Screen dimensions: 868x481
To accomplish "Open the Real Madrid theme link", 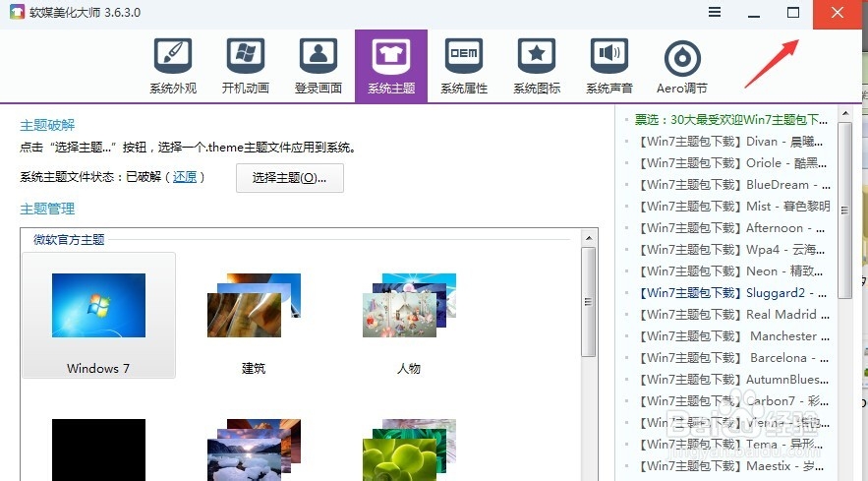I will (x=731, y=314).
